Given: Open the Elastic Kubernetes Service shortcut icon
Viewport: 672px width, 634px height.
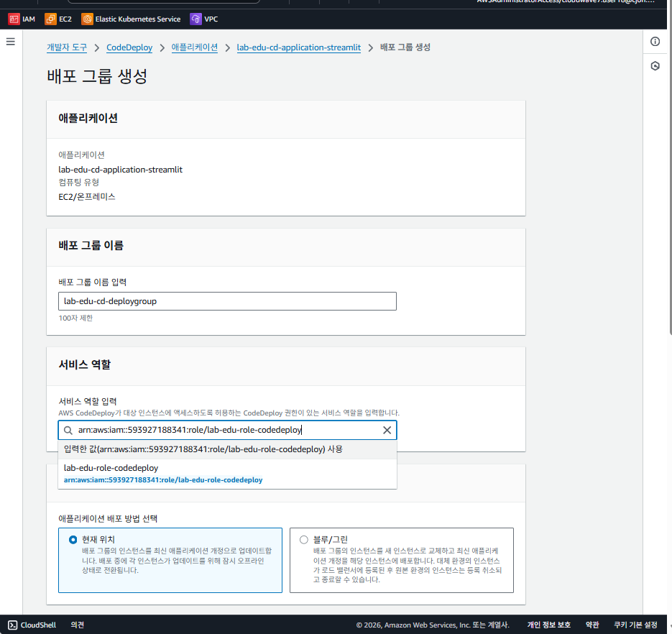Looking at the screenshot, I should click(x=87, y=19).
